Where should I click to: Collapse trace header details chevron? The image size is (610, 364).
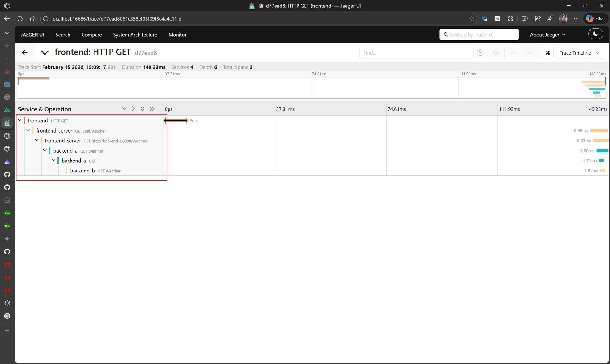45,53
